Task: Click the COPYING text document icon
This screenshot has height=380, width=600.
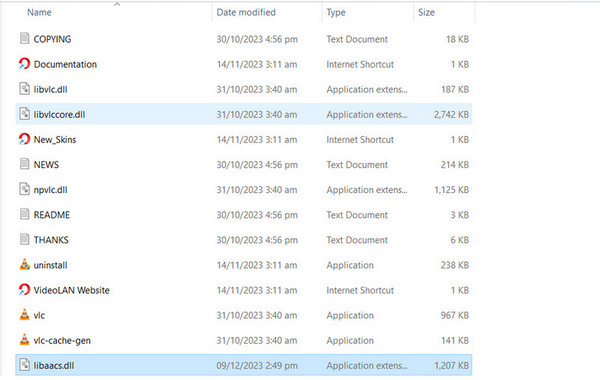Action: tap(24, 38)
